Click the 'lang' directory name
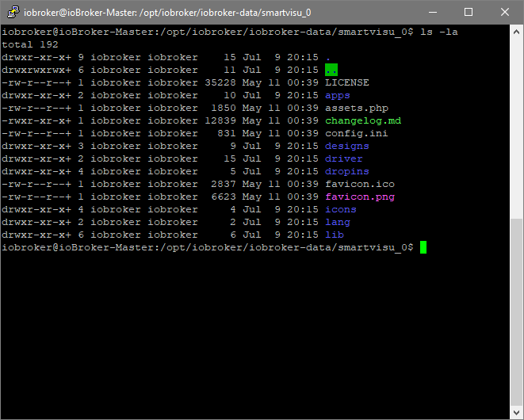The width and height of the screenshot is (524, 420). point(338,222)
